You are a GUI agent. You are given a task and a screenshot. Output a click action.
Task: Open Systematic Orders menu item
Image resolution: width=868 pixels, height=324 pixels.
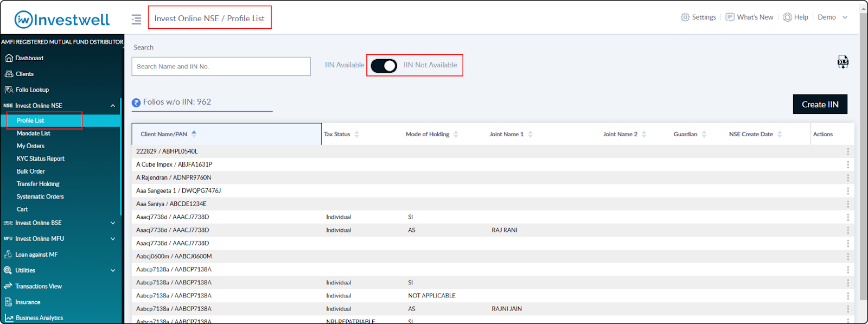click(40, 196)
